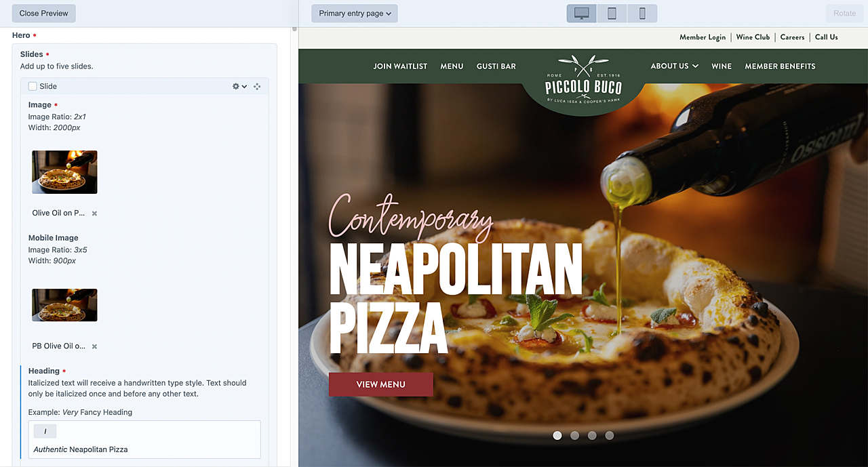The height and width of the screenshot is (467, 868).
Task: Click the Close Preview button
Action: point(43,14)
